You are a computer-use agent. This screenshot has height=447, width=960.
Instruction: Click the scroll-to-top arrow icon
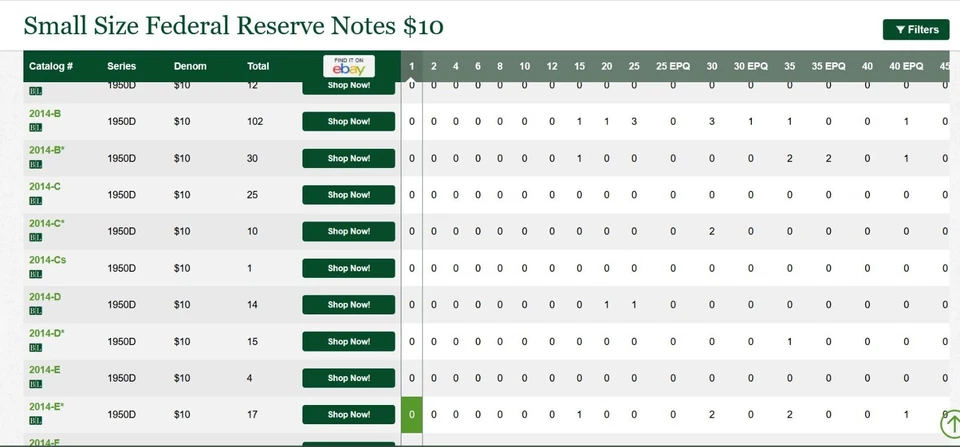(951, 424)
